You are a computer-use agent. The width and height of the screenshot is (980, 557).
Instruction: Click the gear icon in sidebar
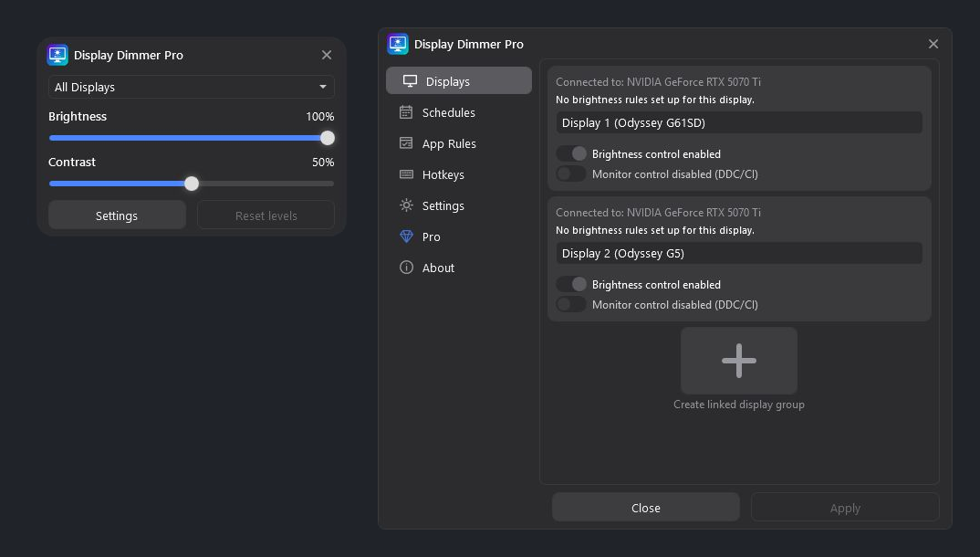406,205
